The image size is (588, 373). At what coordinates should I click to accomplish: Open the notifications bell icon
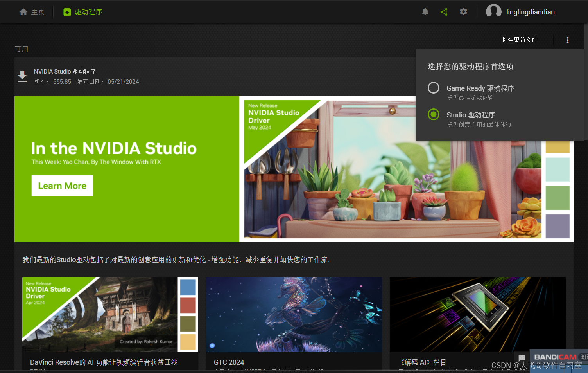pos(425,12)
